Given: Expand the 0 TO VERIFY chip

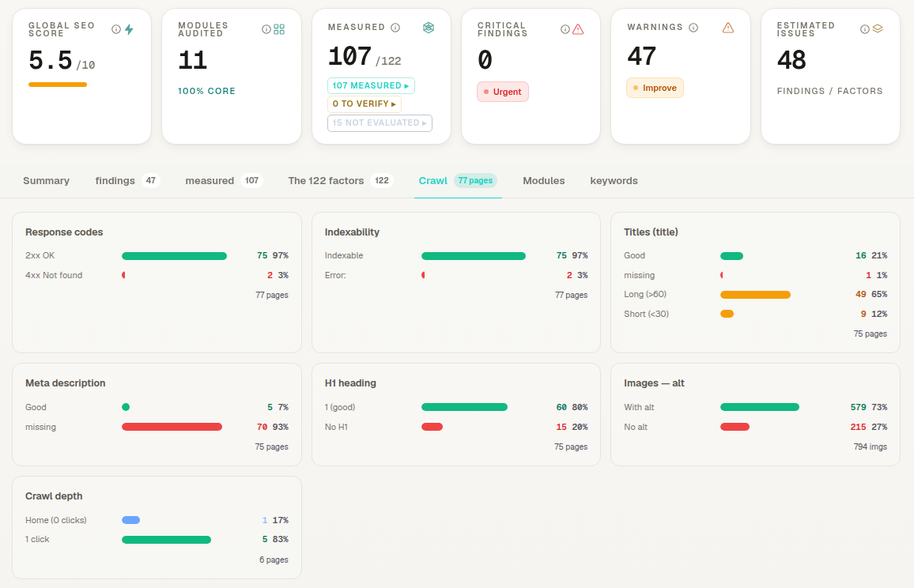Looking at the screenshot, I should [364, 104].
